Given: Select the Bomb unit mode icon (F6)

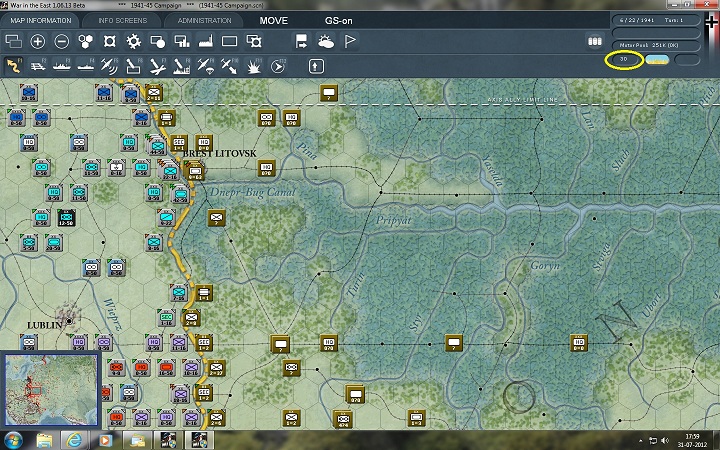Looking at the screenshot, I should click(x=133, y=67).
